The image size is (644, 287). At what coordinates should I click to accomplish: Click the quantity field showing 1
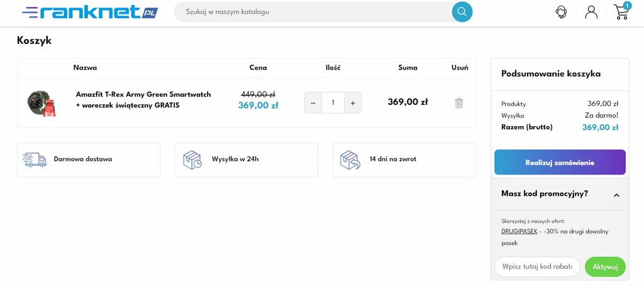point(333,103)
